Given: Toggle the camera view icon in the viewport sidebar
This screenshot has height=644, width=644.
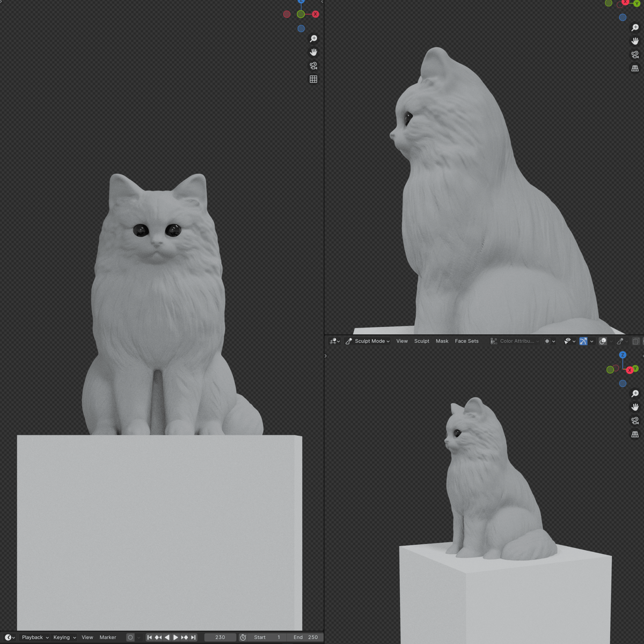Looking at the screenshot, I should click(x=313, y=65).
